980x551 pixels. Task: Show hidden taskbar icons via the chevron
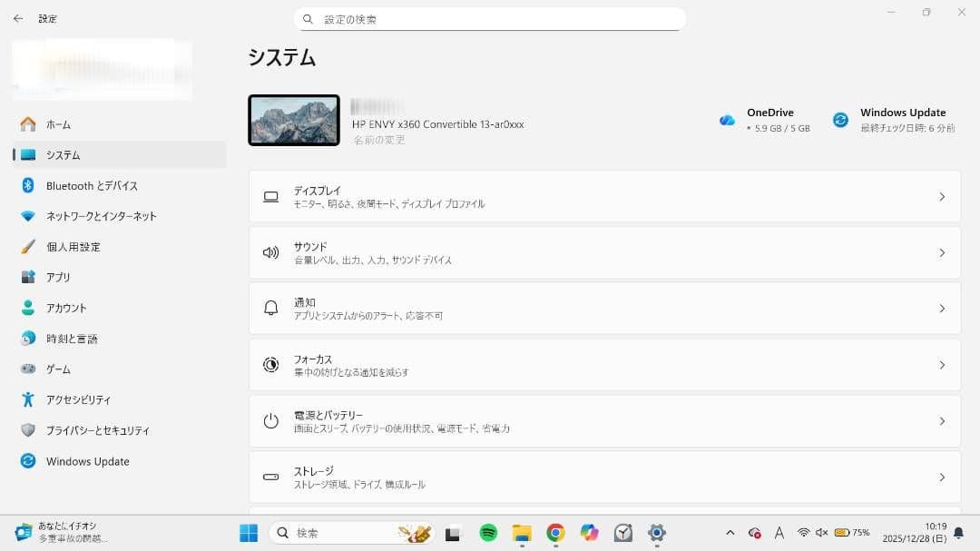point(729,533)
